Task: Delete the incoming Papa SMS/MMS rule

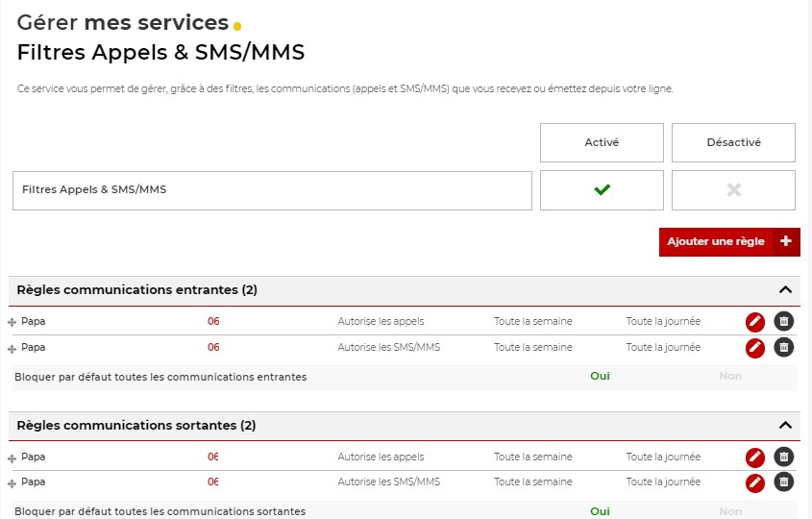Action: 784,347
